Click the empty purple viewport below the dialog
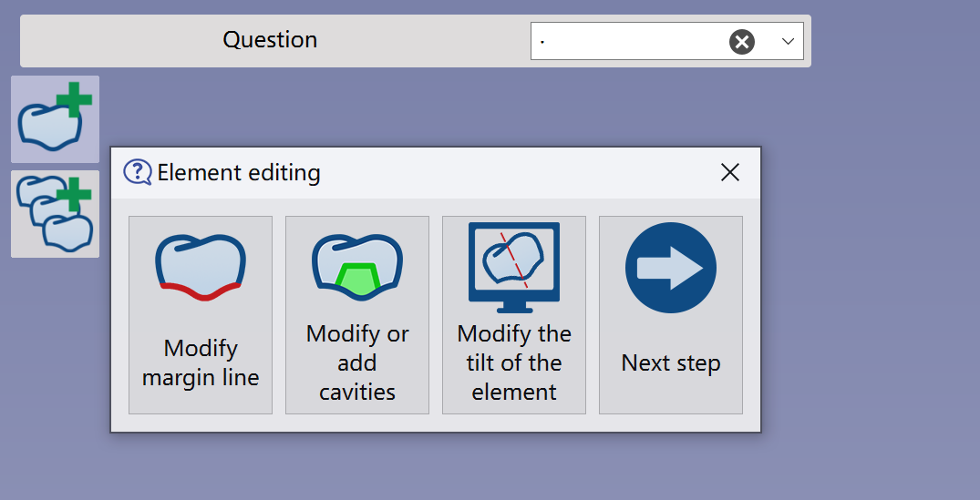The height and width of the screenshot is (500, 980). pyautogui.click(x=438, y=468)
